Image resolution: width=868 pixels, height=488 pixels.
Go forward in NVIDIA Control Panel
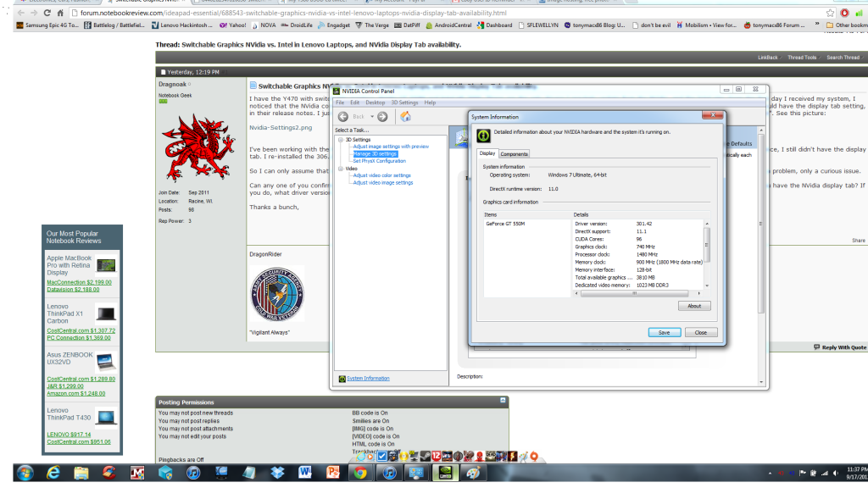coord(382,117)
